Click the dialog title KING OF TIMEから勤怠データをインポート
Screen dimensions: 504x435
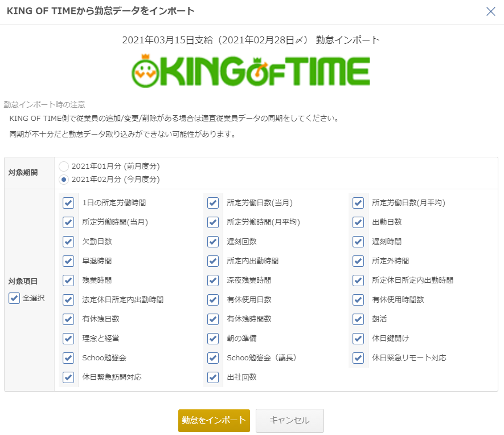tap(101, 11)
